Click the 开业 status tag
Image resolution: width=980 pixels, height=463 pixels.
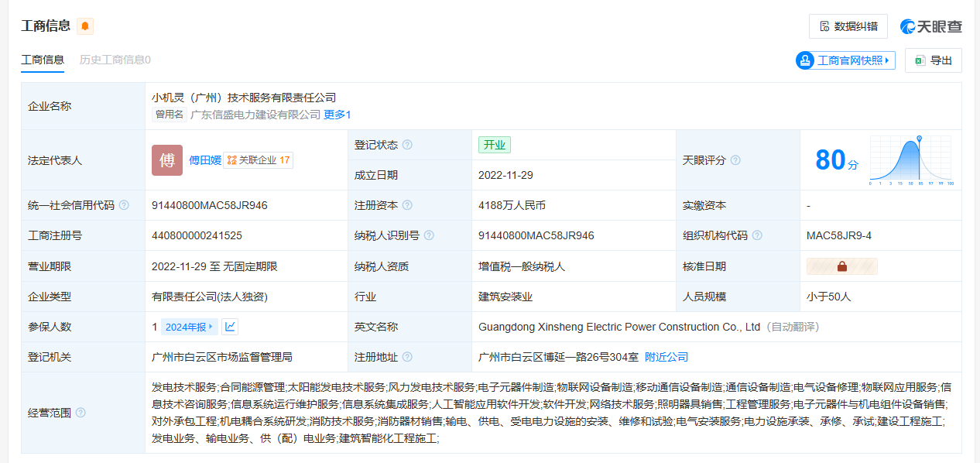pyautogui.click(x=495, y=145)
